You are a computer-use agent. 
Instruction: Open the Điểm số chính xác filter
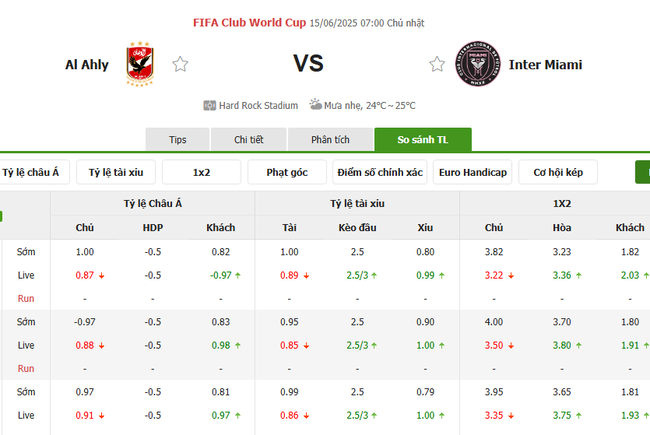(379, 172)
